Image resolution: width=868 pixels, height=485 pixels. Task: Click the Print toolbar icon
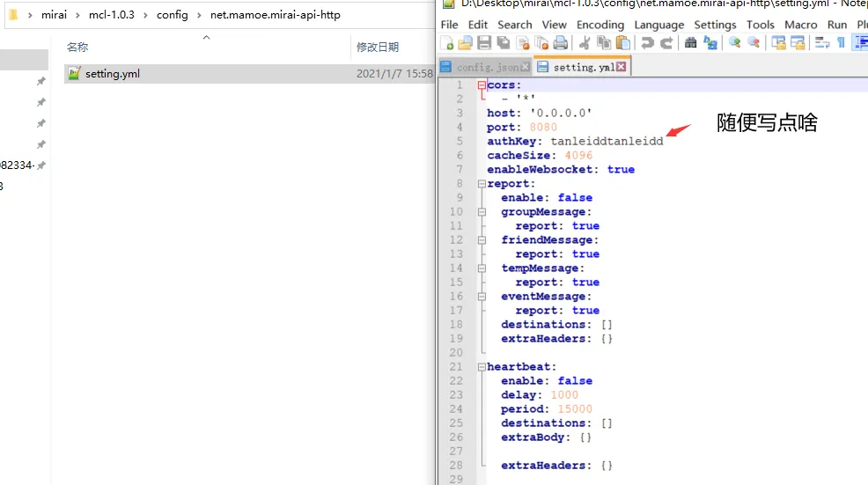pos(560,42)
